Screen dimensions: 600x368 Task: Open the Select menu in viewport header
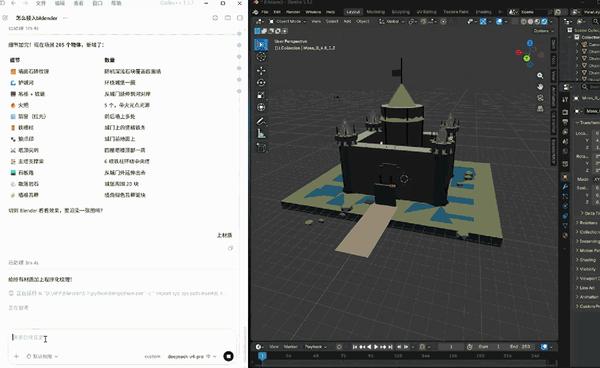pos(332,21)
